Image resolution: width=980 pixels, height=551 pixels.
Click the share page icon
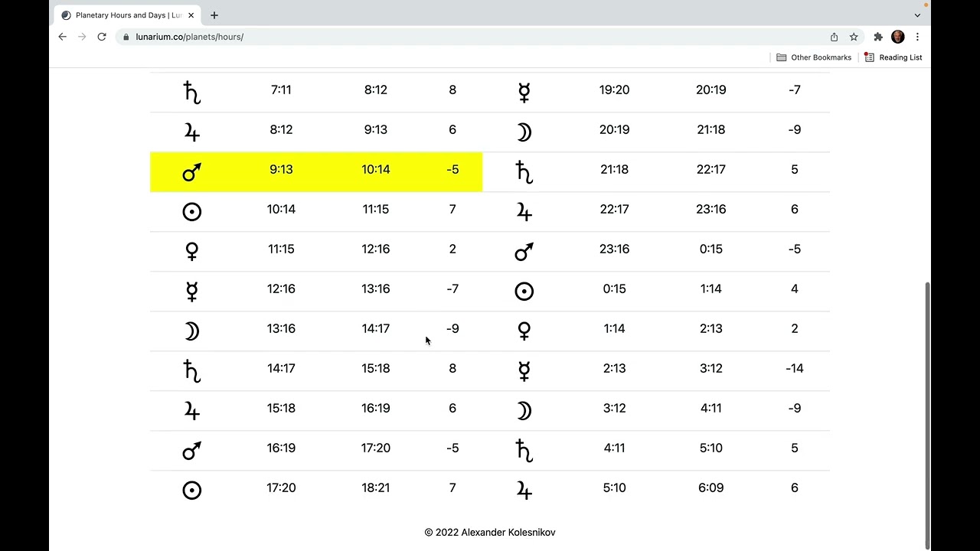835,37
